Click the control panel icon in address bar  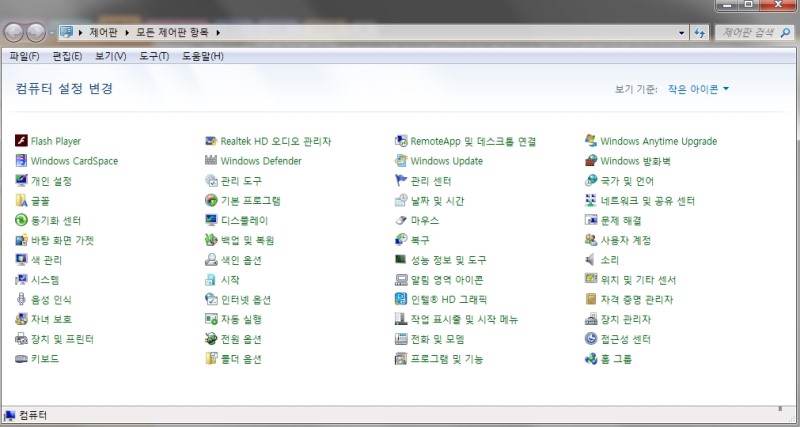[x=66, y=32]
